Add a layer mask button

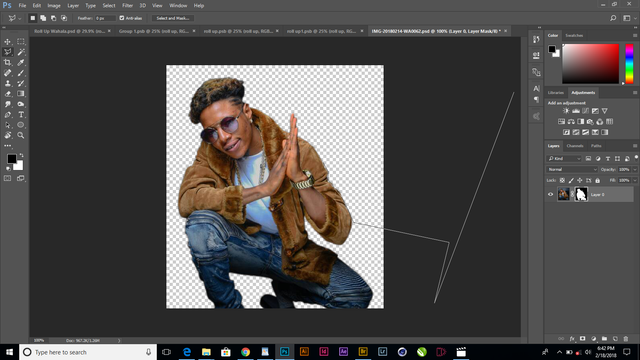click(x=582, y=339)
